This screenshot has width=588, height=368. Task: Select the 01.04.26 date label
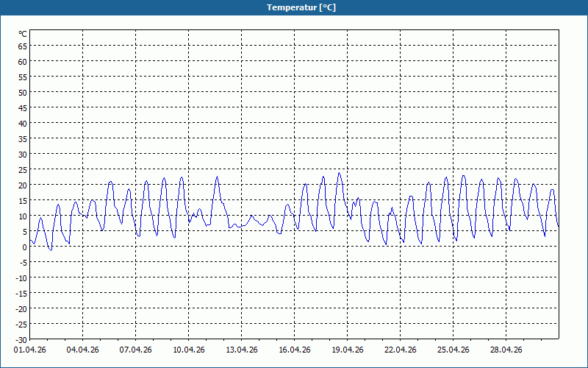coord(29,350)
